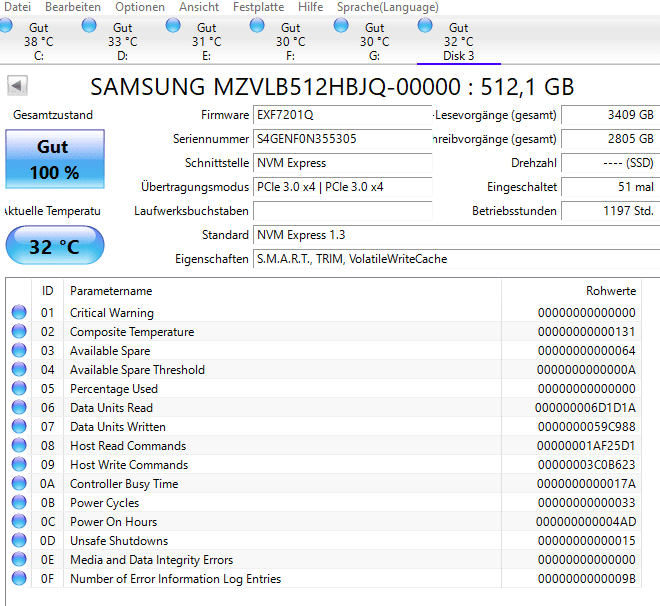The height and width of the screenshot is (606, 660).
Task: Click the status icon of Percentage Used row
Action: pos(19,388)
